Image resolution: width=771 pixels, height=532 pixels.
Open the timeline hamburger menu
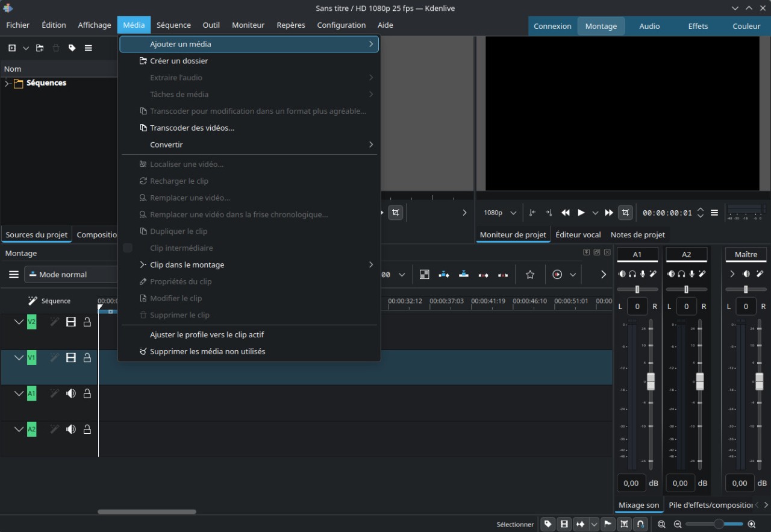point(14,275)
